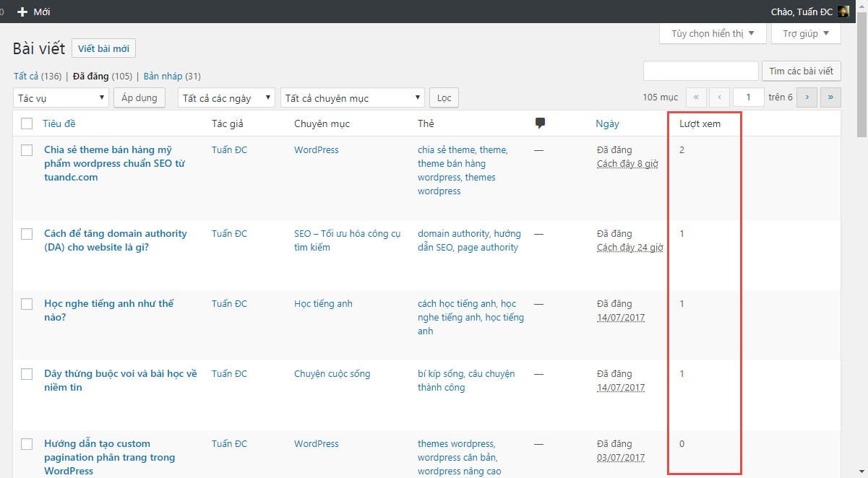
Task: Open the 'Tất cả chuyên mục' category dropdown
Action: tap(353, 97)
